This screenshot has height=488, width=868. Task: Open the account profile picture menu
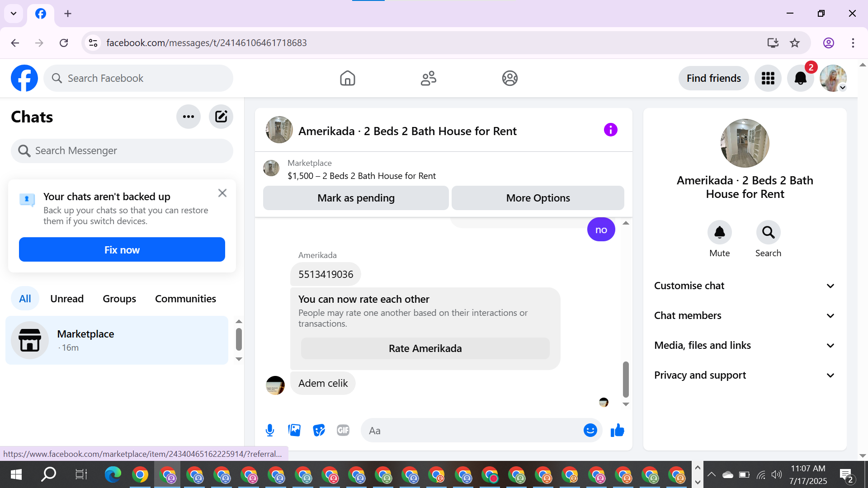(x=833, y=78)
